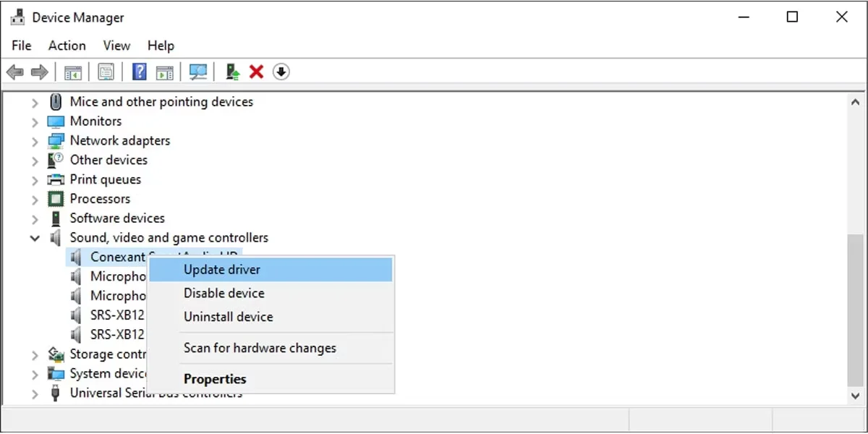Click the Back navigation arrow
868x434 pixels.
(14, 72)
